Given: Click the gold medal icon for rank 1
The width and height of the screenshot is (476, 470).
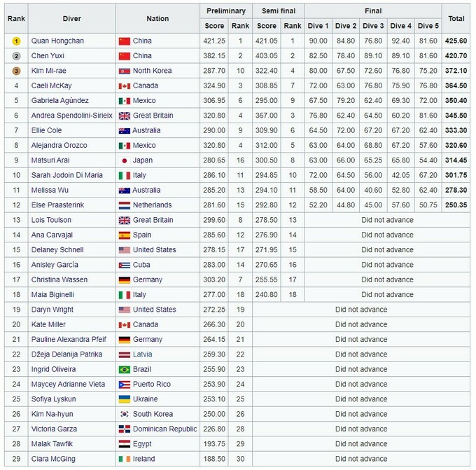Looking at the screenshot, I should [16, 41].
